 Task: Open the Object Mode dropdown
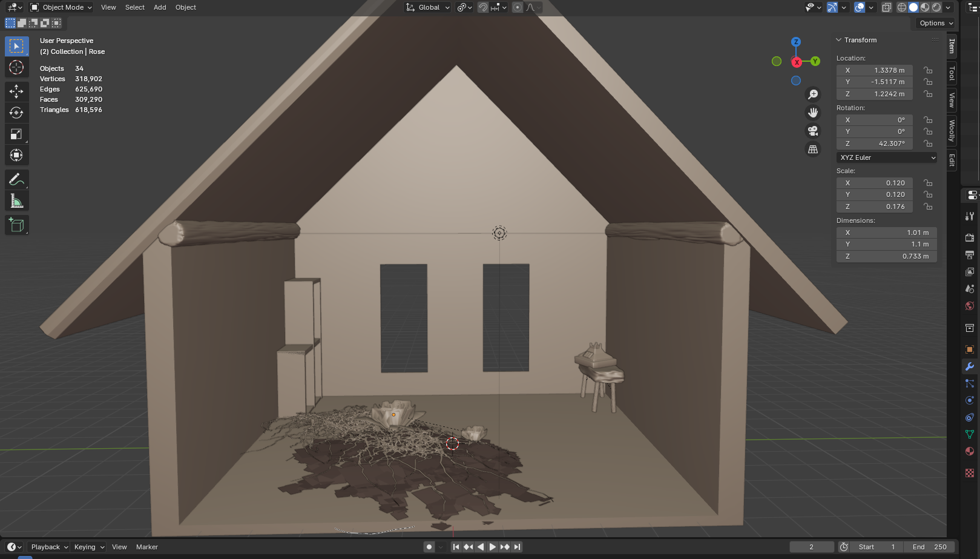coord(61,7)
